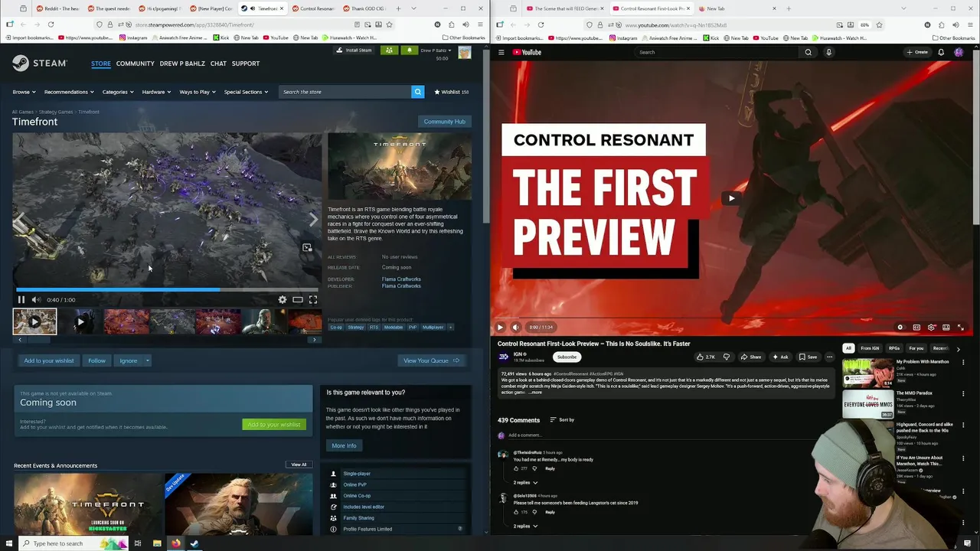Viewport: 980px width, 551px height.
Task: Click YouTube Create button
Action: coord(917,52)
